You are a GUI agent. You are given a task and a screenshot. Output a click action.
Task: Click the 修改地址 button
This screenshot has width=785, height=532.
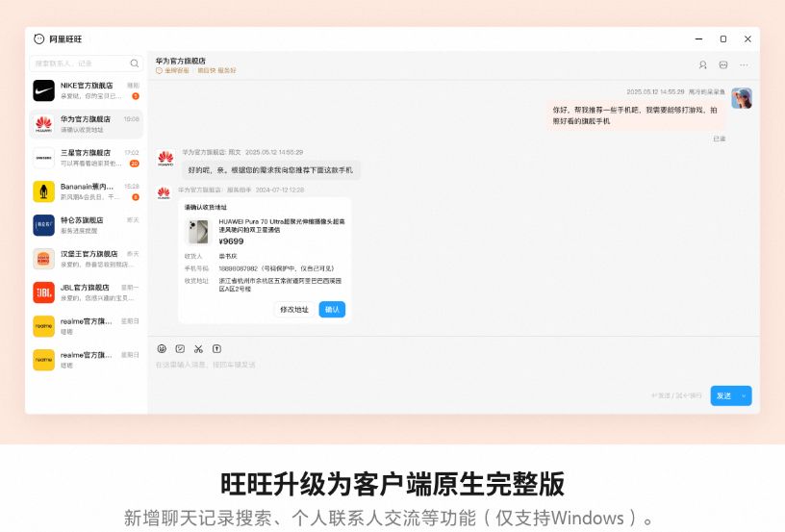(294, 309)
